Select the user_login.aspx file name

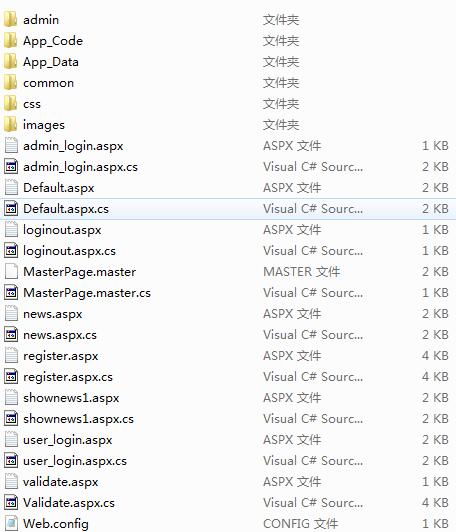click(x=68, y=440)
